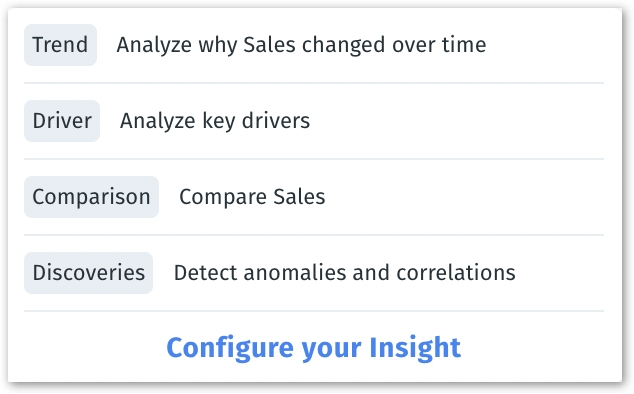This screenshot has width=634, height=394.
Task: Select the 'Compare Sales' option
Action: (x=252, y=197)
